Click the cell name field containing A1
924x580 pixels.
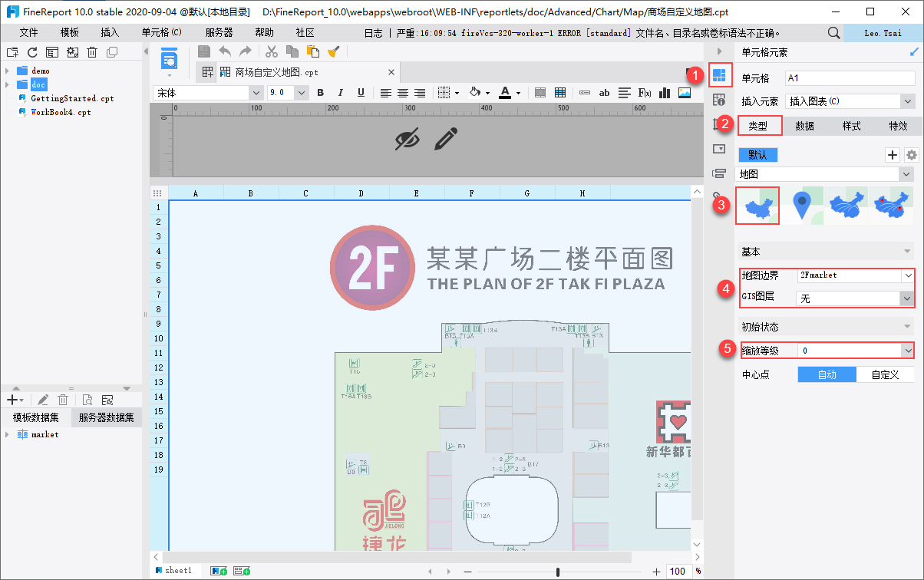click(x=850, y=78)
